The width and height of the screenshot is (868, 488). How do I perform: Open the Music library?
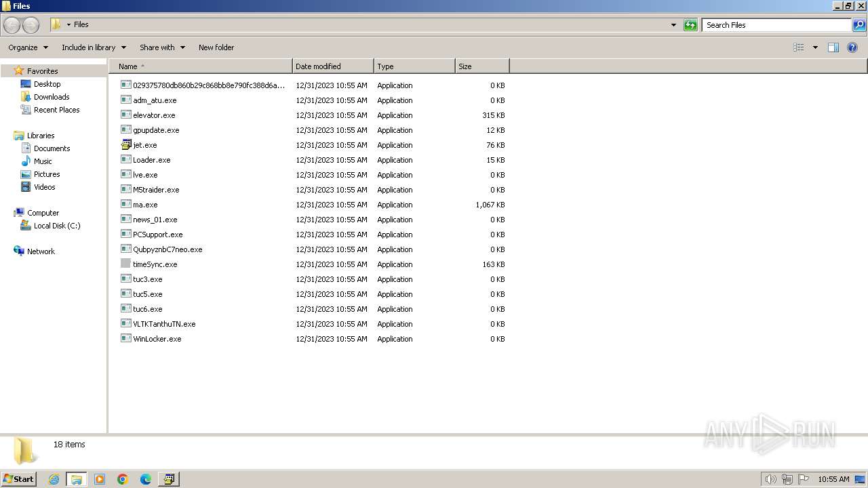point(43,161)
